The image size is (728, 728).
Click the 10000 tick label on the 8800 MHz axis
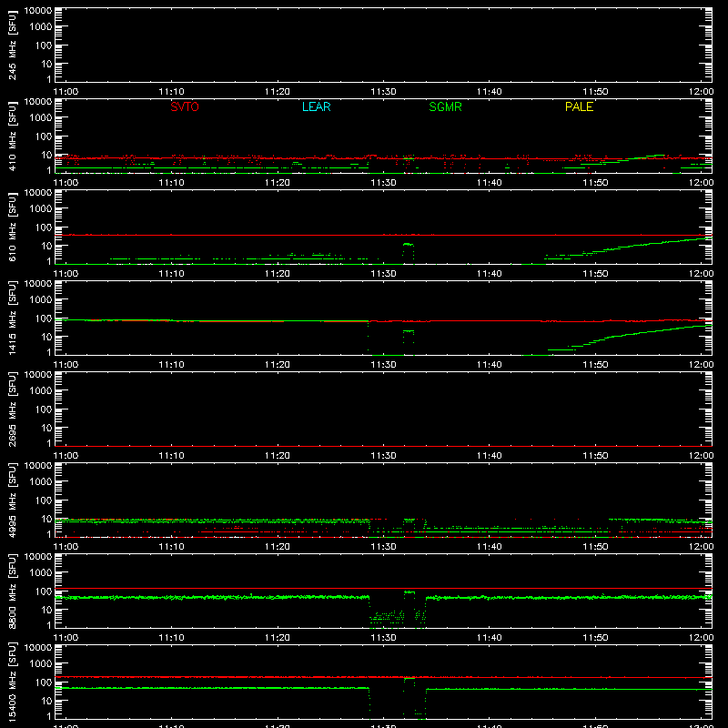point(38,557)
